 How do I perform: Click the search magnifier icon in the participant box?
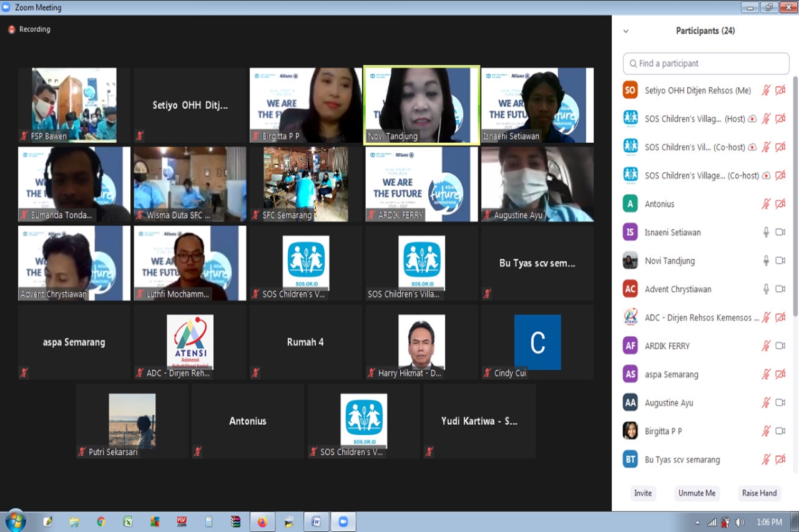633,64
